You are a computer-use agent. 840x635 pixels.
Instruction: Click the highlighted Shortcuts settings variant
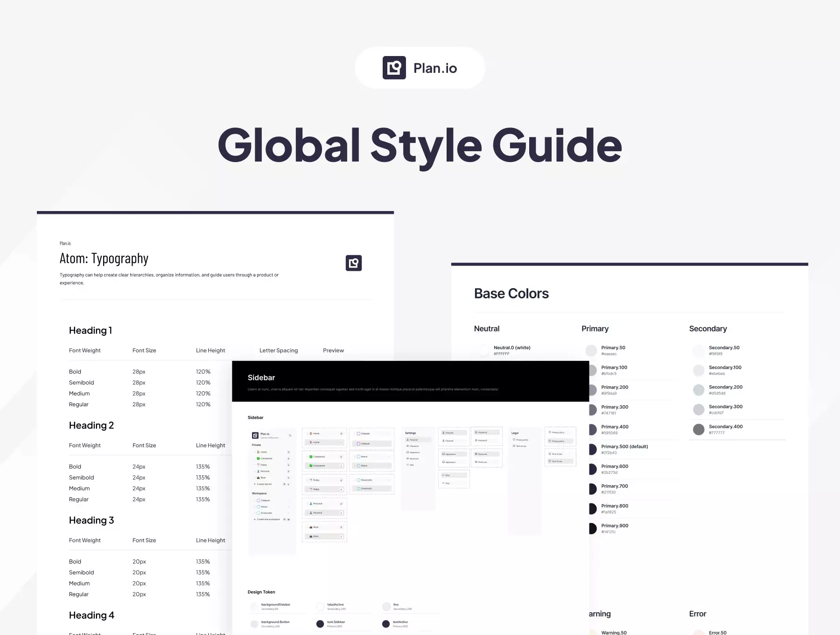[x=487, y=454]
